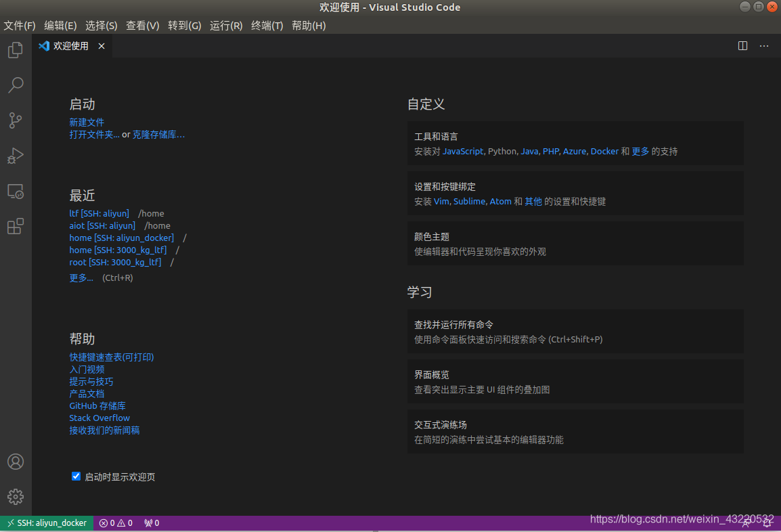Open the 帮助(H) menu

pyautogui.click(x=309, y=26)
